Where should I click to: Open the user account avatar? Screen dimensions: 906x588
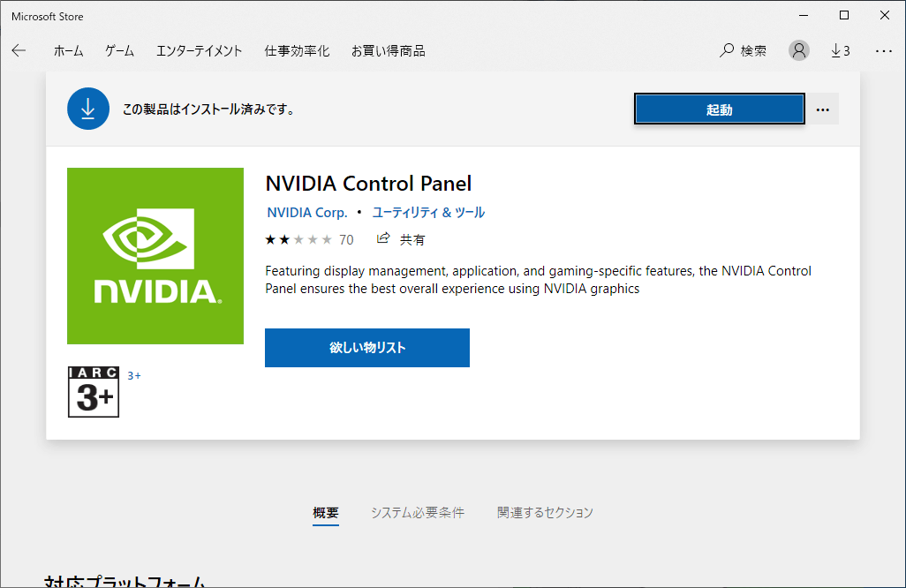[799, 51]
